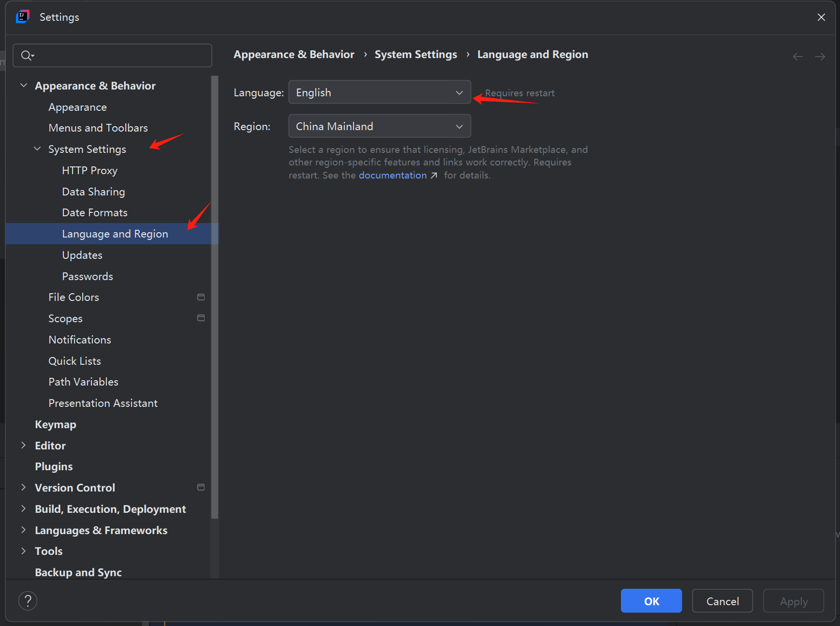Click the external link arrow beside documentation
The image size is (840, 626).
tap(434, 176)
